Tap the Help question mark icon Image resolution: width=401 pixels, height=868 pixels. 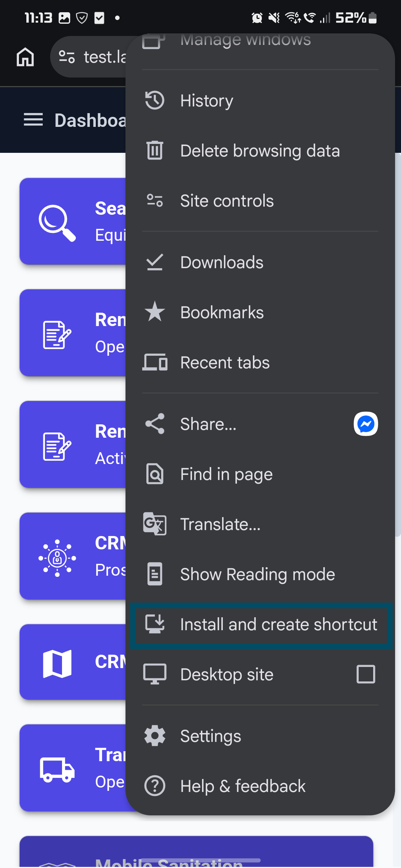click(x=154, y=786)
